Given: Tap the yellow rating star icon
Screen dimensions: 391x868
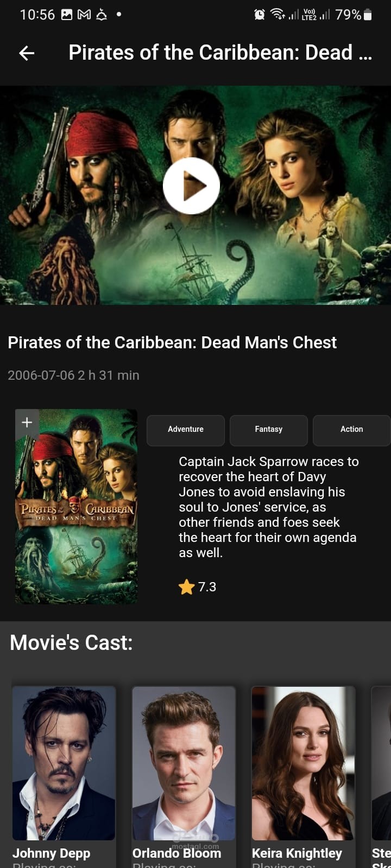Looking at the screenshot, I should pyautogui.click(x=186, y=587).
